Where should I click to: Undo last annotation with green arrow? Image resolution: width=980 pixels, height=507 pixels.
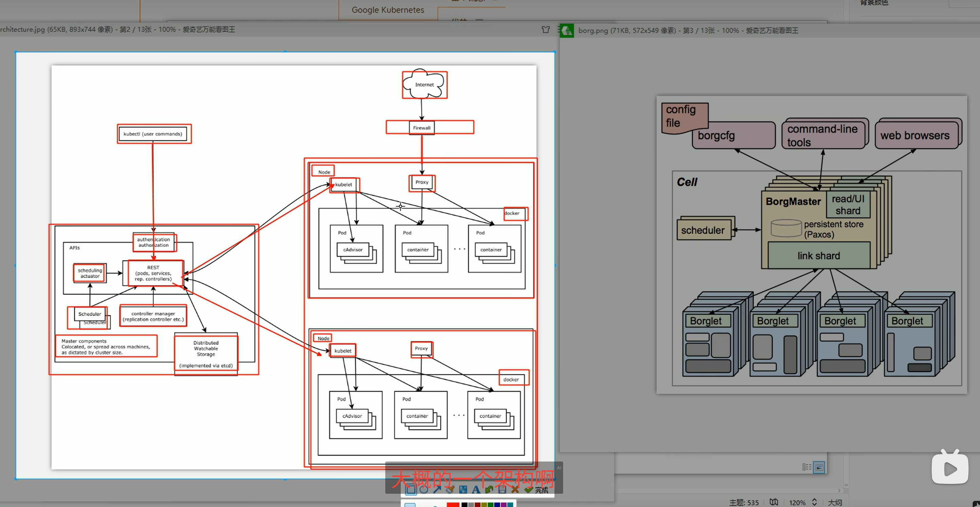tap(489, 489)
